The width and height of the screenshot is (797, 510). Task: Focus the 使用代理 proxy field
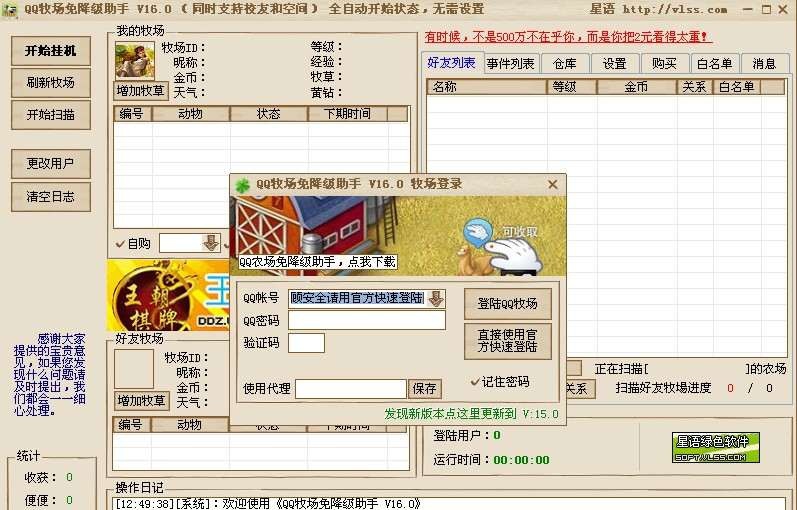point(351,389)
